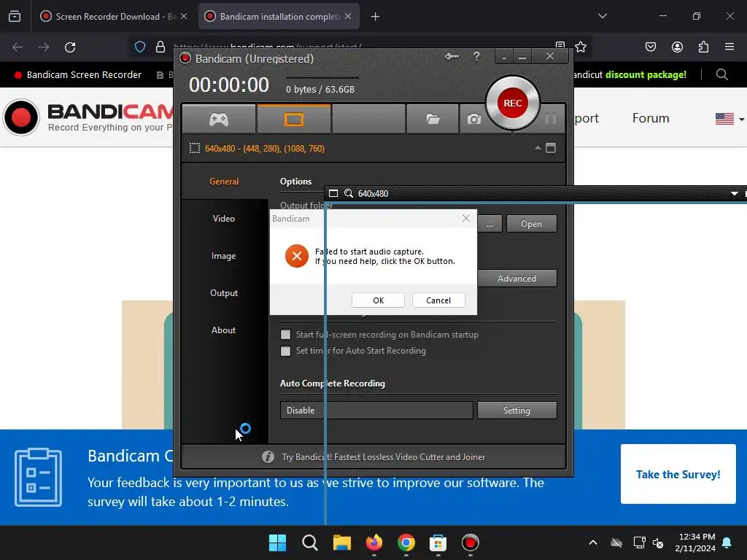
Task: Click the Take the Survey button
Action: pos(678,474)
